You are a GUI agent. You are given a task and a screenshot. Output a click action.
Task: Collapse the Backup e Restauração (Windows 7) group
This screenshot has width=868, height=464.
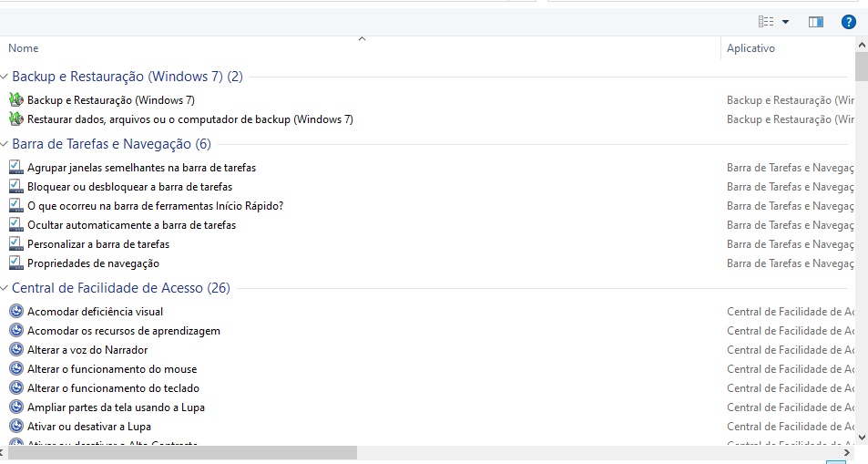pyautogui.click(x=5, y=77)
